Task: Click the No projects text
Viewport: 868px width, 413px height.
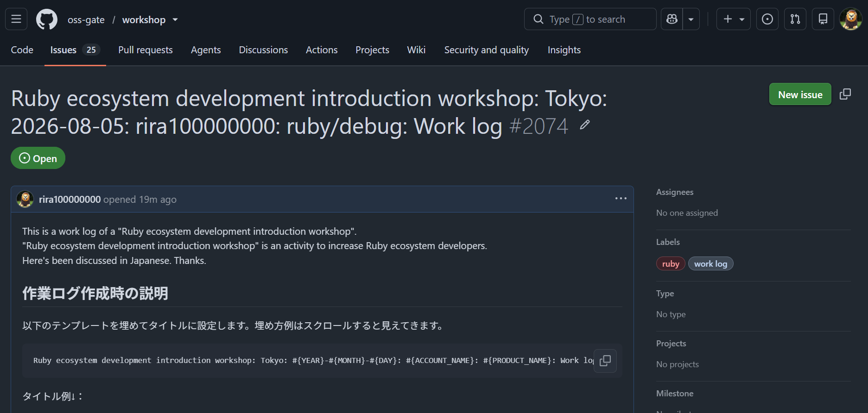Action: pyautogui.click(x=677, y=364)
